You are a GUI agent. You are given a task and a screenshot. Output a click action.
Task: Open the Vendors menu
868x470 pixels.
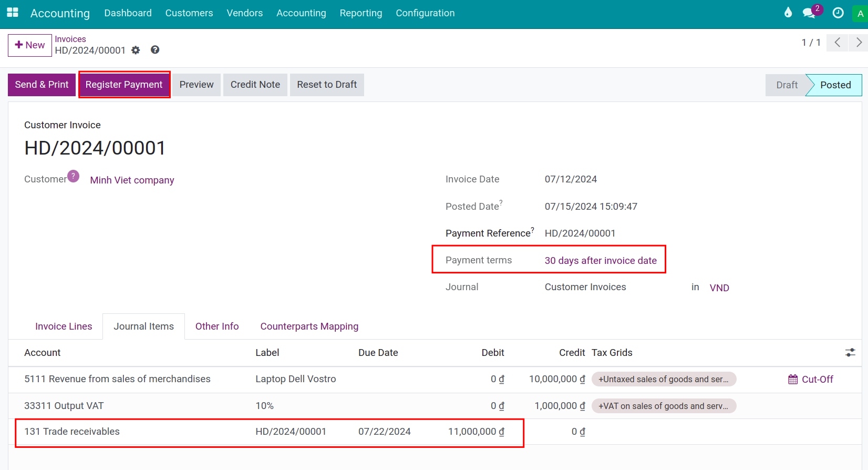[245, 13]
